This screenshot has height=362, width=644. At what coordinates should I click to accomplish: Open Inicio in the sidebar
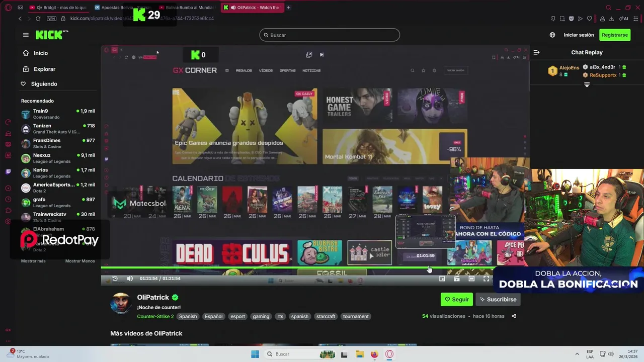[41, 53]
